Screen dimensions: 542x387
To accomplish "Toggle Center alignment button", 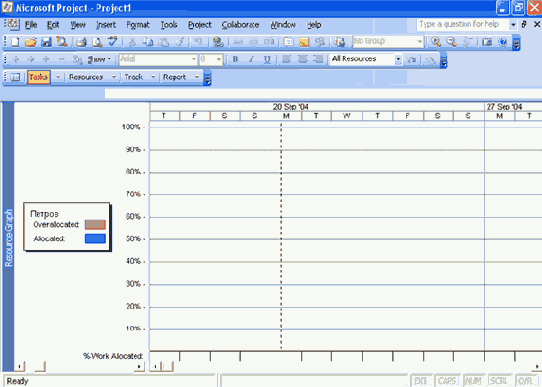I will 302,59.
